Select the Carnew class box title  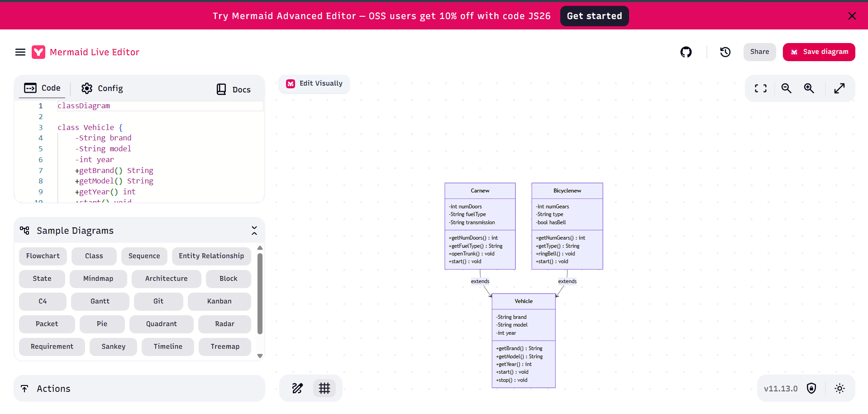480,191
